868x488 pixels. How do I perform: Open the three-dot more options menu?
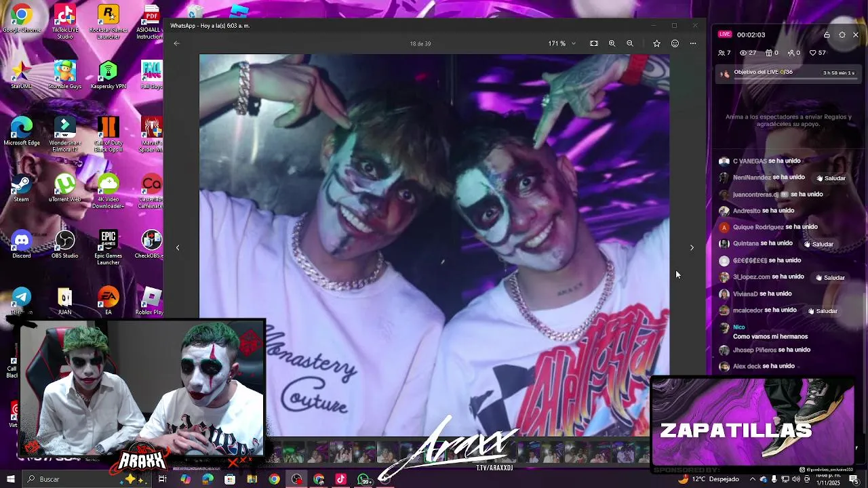693,43
